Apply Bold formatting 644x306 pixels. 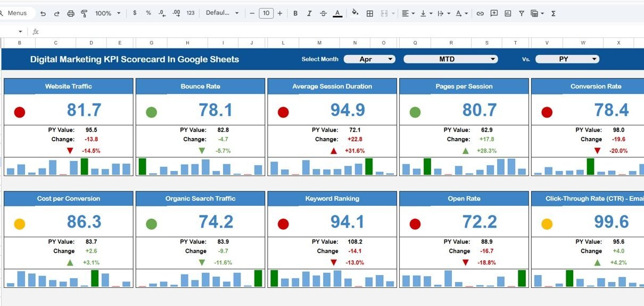[x=295, y=13]
